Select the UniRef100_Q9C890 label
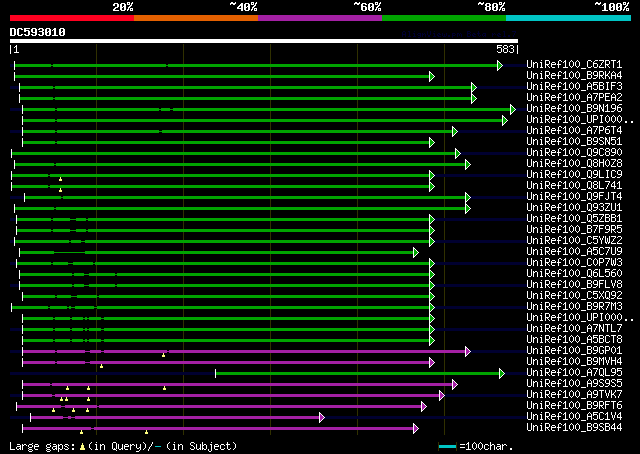The width and height of the screenshot is (640, 454). tap(574, 153)
